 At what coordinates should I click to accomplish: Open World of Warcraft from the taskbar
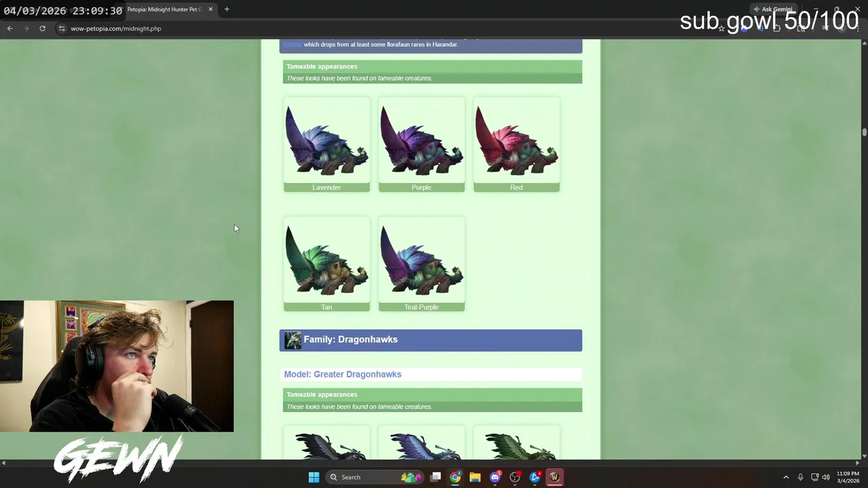pos(555,477)
